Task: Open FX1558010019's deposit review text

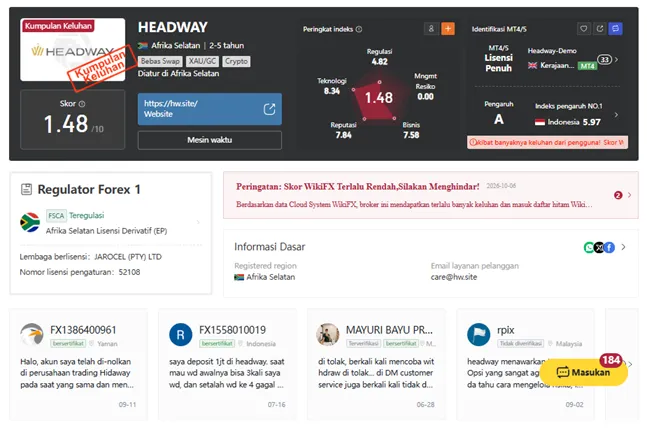Action: click(227, 373)
